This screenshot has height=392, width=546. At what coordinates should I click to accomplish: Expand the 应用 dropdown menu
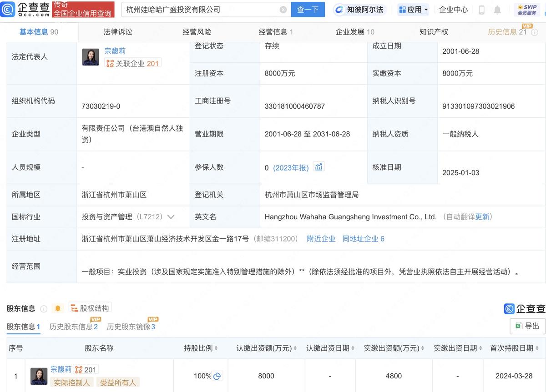[x=413, y=10]
